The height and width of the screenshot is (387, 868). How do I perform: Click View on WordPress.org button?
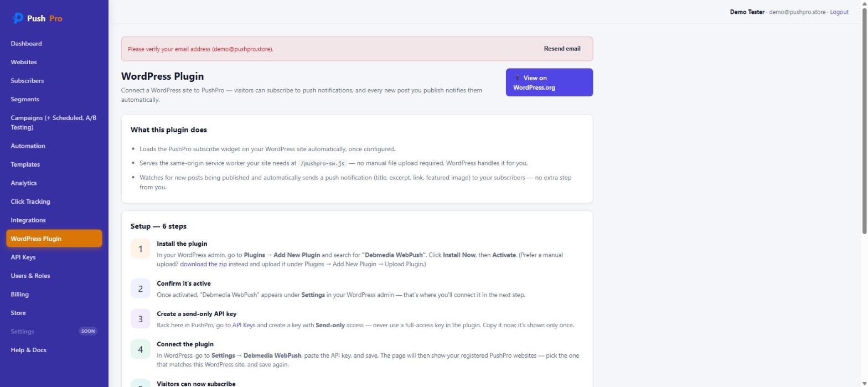[549, 82]
